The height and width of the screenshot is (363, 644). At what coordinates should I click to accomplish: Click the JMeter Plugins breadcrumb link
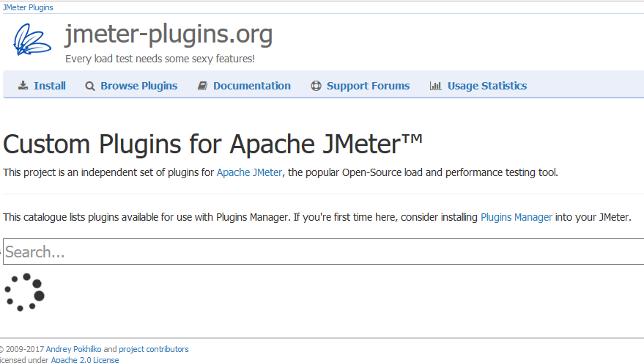point(28,7)
